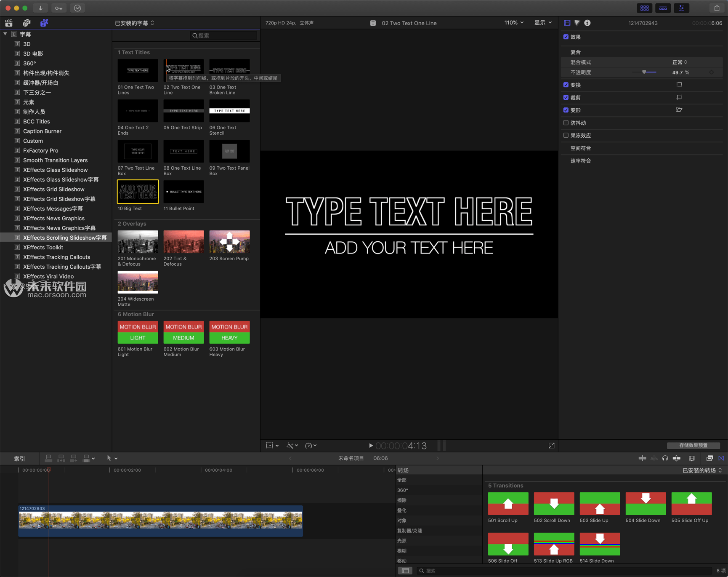728x577 pixels.
Task: Toggle the browser layout icon at top right
Action: (644, 8)
